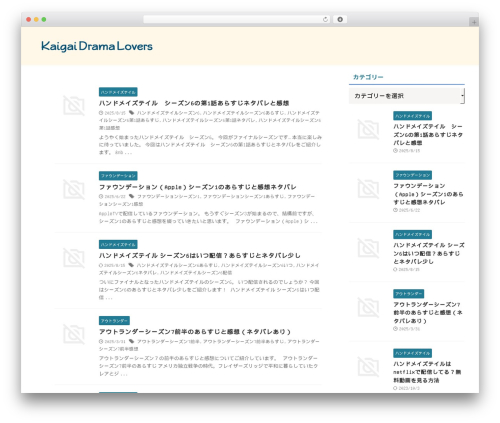Click sidebar thumbnail of アウトランダー post
This screenshot has height=423, width=500.
coord(368,307)
